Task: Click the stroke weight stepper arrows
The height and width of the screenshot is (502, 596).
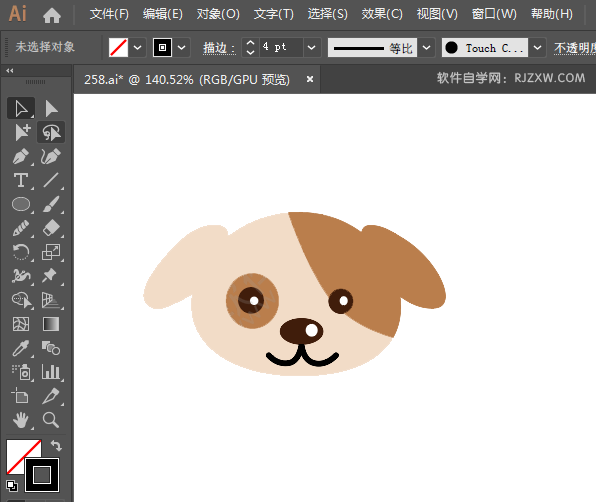Action: [250, 48]
